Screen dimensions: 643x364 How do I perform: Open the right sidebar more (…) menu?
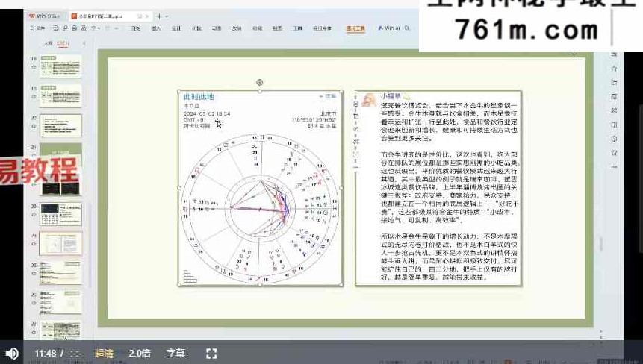click(614, 167)
